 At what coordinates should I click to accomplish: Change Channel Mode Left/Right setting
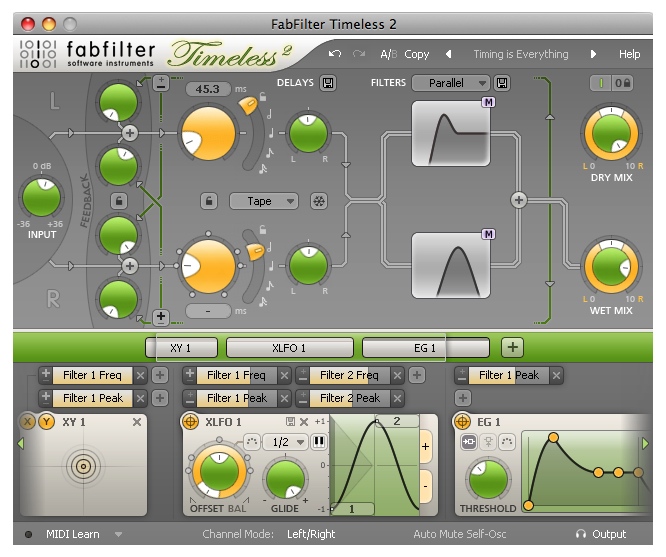tap(311, 534)
